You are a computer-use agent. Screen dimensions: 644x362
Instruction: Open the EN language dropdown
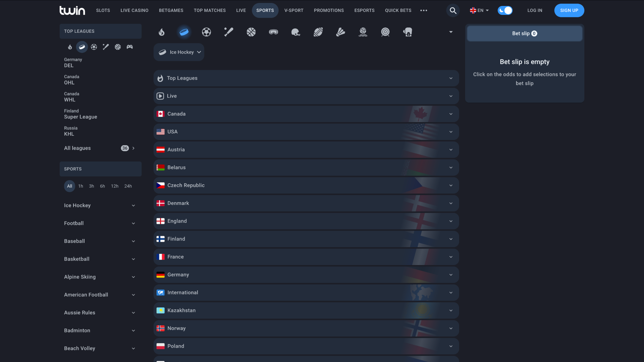(479, 10)
